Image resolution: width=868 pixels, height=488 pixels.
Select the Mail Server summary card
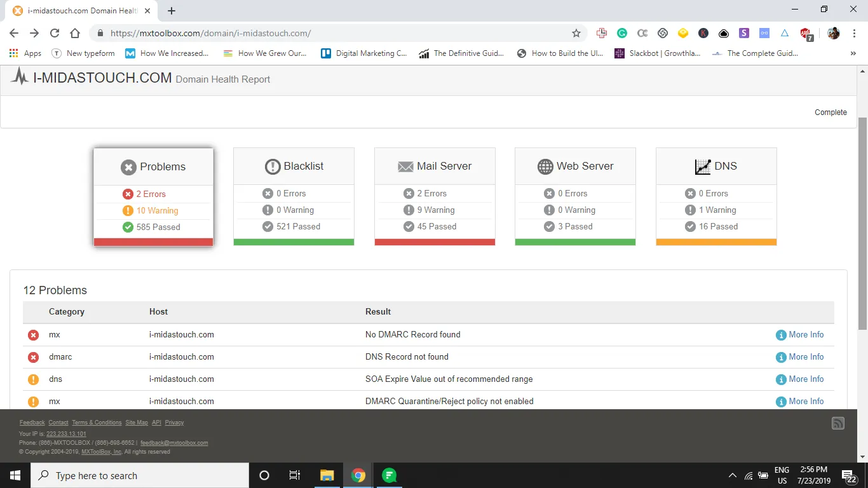435,196
